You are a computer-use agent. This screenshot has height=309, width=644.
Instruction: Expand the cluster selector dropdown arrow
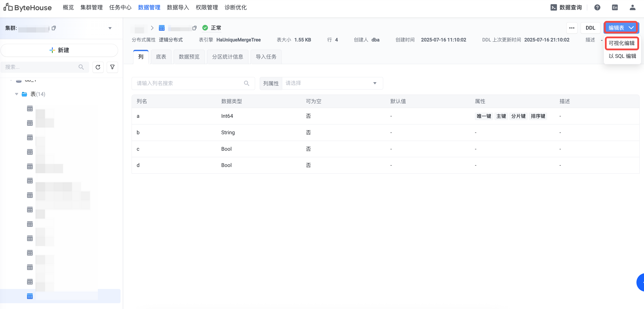110,28
